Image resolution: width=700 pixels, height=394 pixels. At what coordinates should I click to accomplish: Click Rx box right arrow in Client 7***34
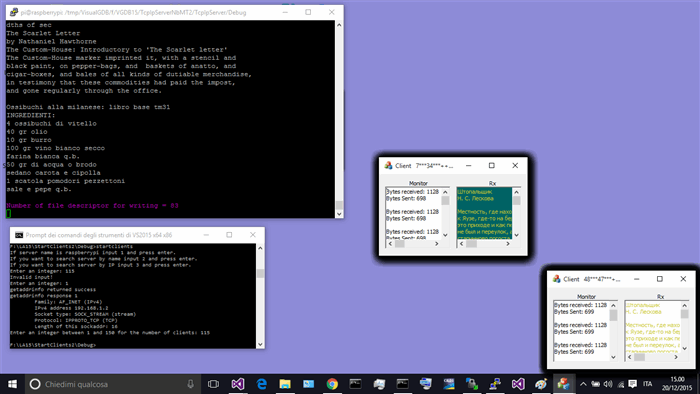tap(508, 244)
